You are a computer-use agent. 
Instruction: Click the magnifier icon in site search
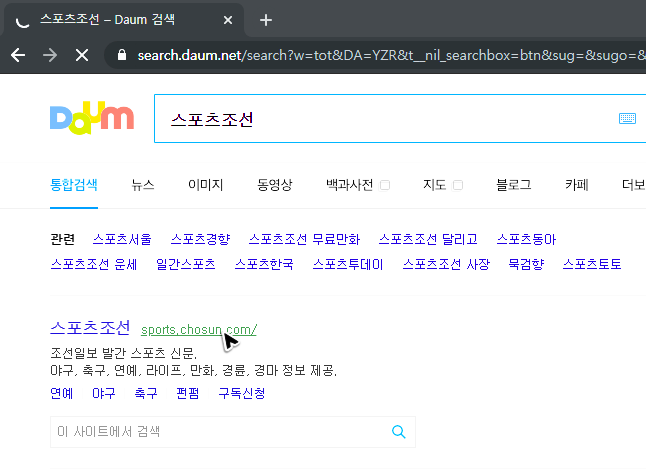[x=399, y=432]
